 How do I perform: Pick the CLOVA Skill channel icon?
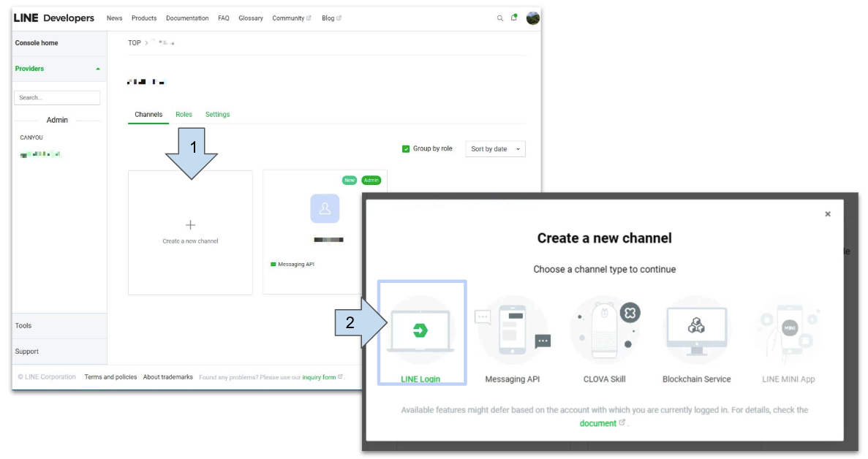pyautogui.click(x=605, y=330)
